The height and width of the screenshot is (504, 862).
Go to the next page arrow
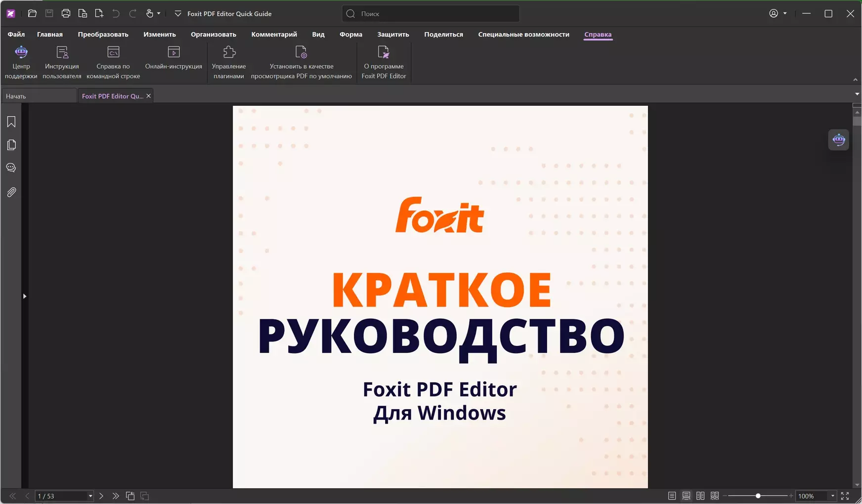[101, 496]
